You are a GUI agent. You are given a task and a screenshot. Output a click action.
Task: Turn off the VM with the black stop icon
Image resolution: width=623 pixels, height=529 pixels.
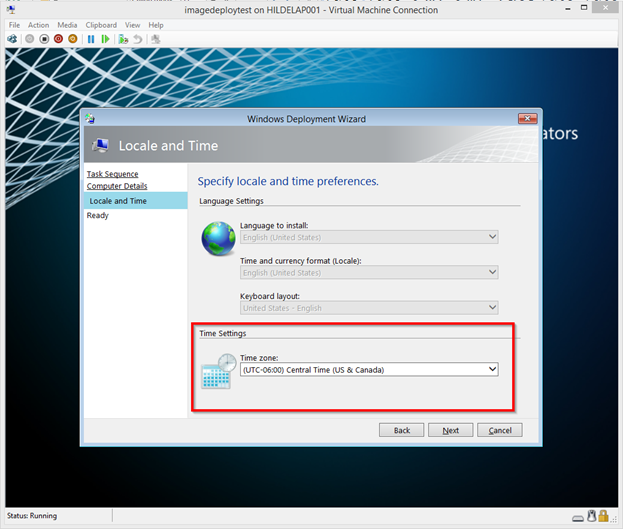44,39
